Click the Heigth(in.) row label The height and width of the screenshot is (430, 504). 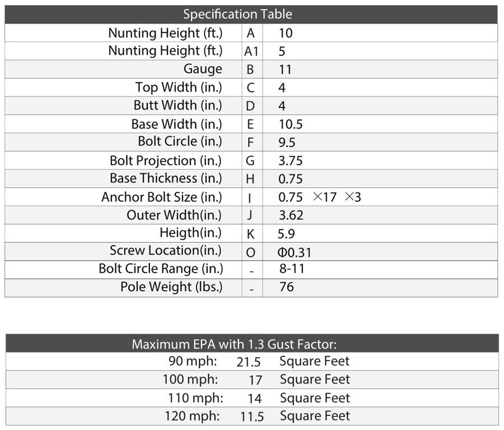(190, 233)
